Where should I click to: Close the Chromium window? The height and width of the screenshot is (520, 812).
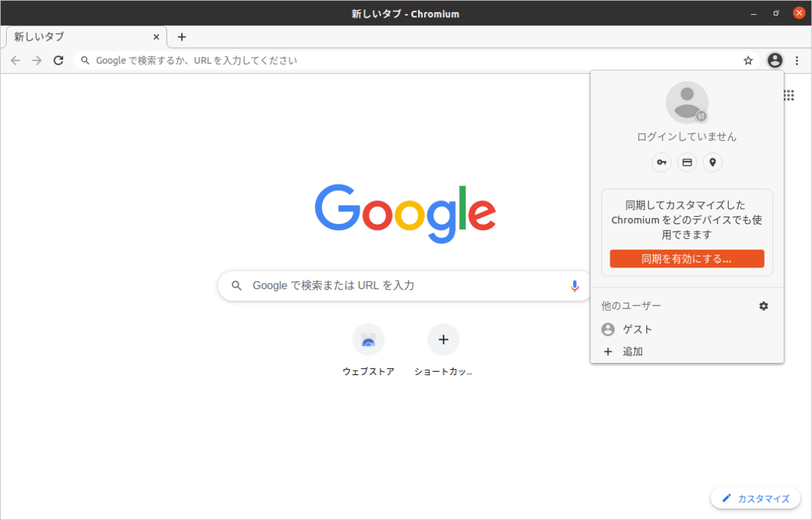[798, 13]
